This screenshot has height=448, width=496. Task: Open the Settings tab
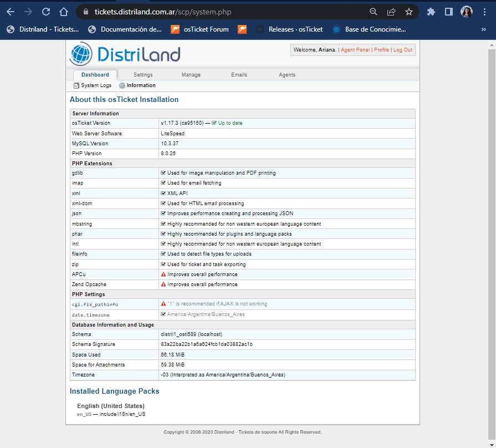[143, 75]
